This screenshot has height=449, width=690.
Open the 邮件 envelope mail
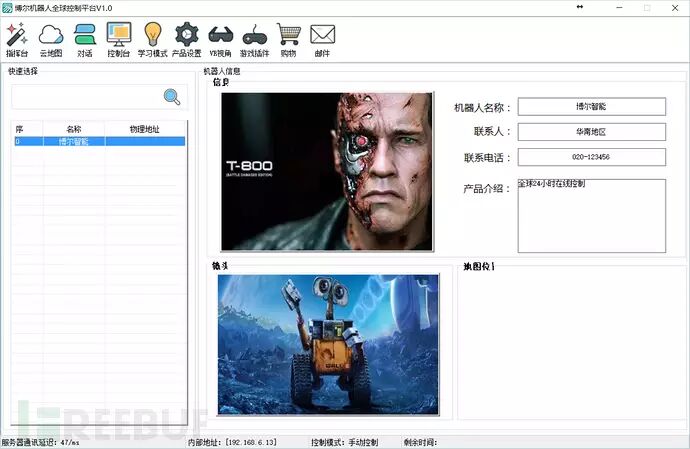(x=323, y=40)
